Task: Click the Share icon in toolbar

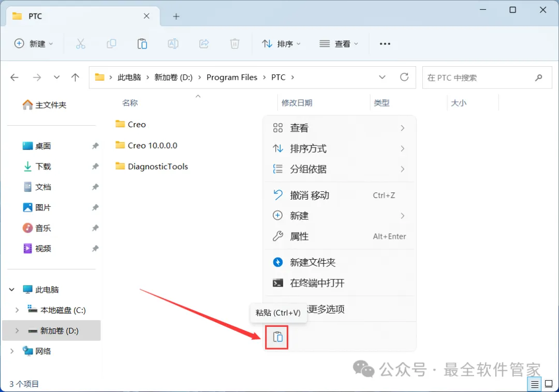Action: (204, 44)
